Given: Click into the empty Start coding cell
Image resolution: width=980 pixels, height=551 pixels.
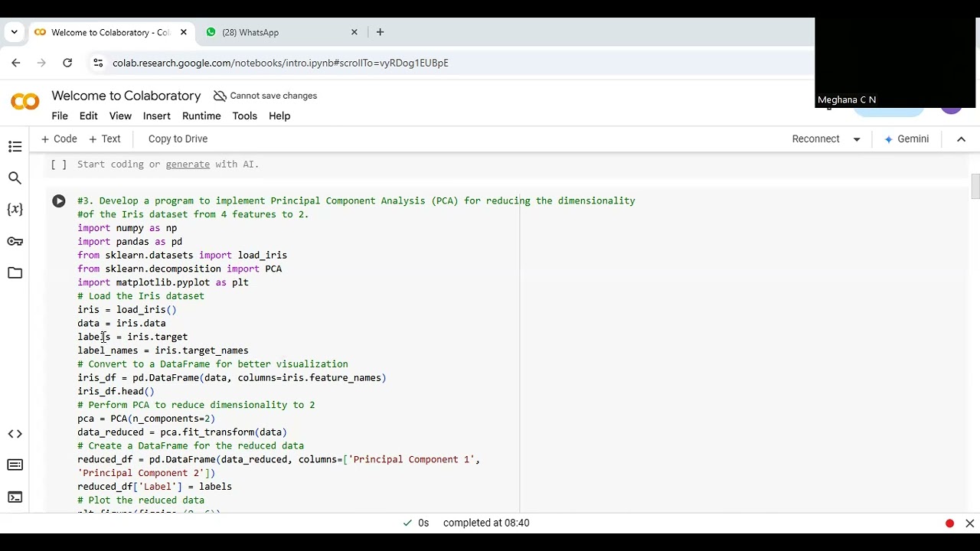Looking at the screenshot, I should (505, 165).
